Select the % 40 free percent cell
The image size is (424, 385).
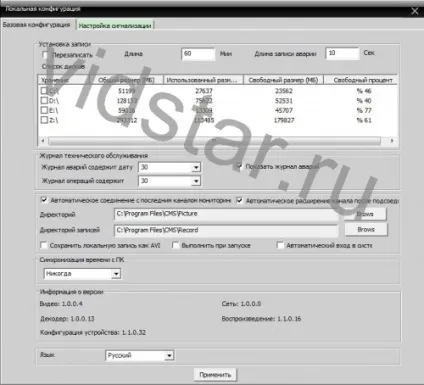pos(364,100)
